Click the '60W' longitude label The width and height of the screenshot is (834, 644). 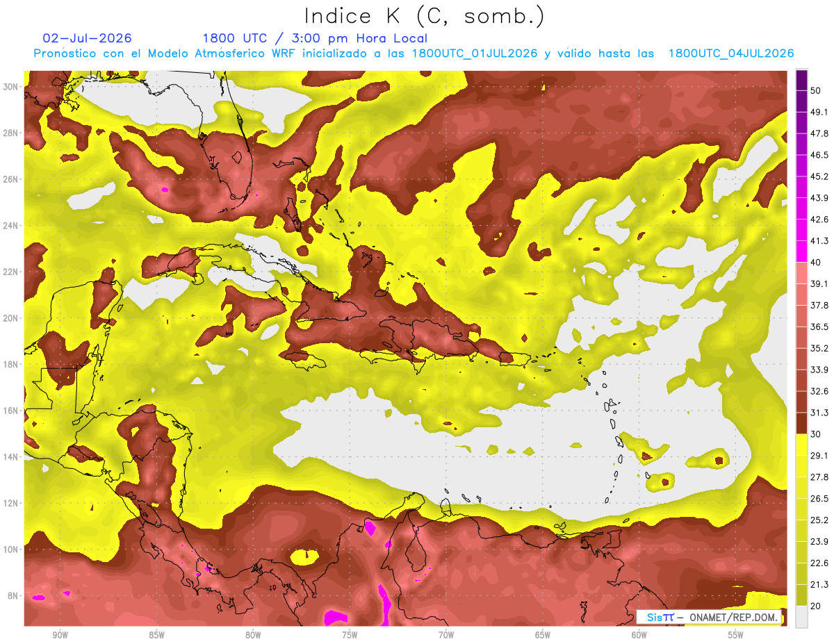[639, 636]
